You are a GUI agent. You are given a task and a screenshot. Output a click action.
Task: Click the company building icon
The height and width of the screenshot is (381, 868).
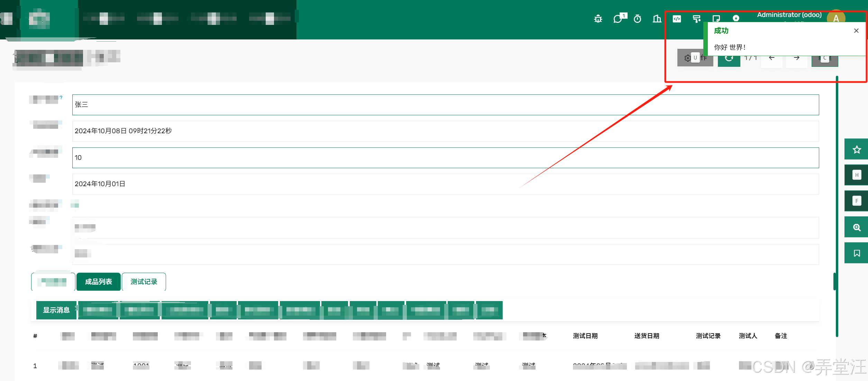click(x=657, y=19)
